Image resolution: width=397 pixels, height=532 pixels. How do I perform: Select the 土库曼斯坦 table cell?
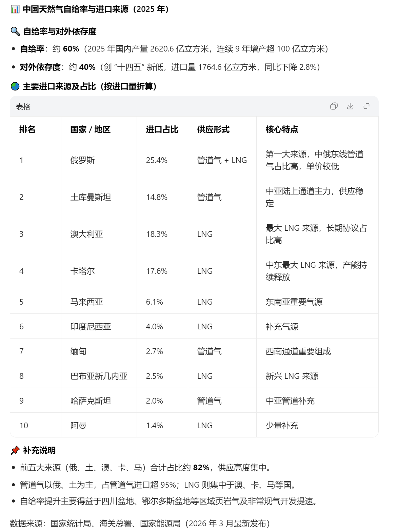(91, 197)
